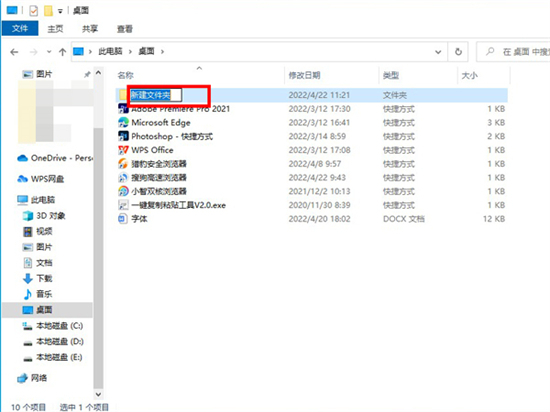
Task: Switch to the 查看 ribbon tab
Action: [125, 29]
